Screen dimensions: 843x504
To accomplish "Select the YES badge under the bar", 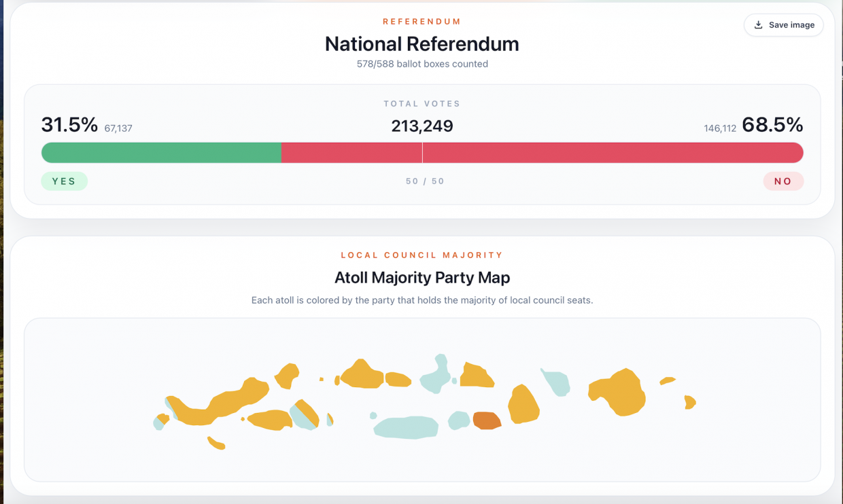I will (x=64, y=181).
